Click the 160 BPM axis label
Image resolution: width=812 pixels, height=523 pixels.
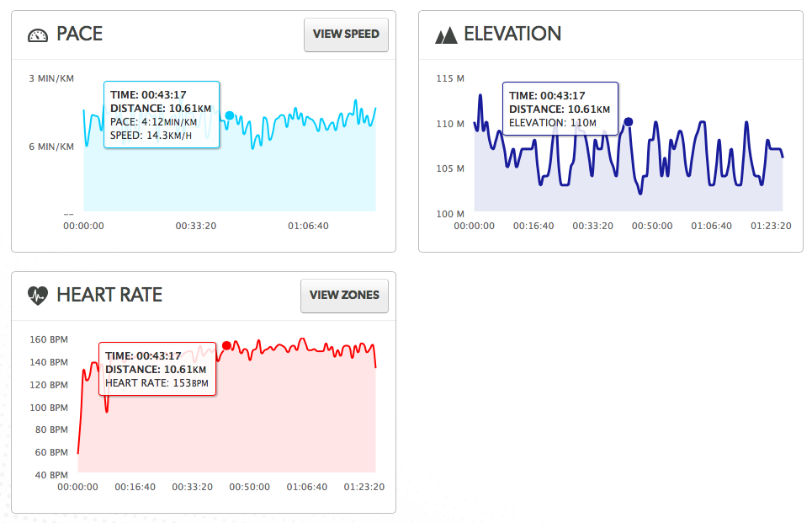[x=49, y=339]
